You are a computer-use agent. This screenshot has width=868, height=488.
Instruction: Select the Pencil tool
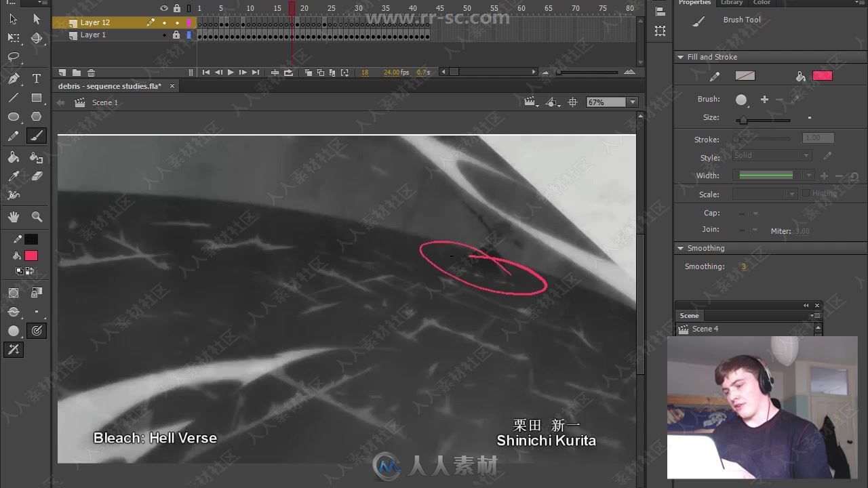(x=14, y=136)
